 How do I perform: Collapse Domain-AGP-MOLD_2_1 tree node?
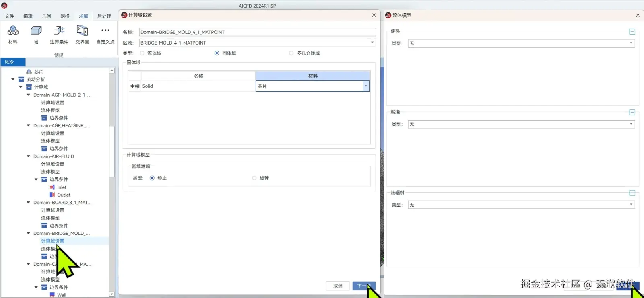tap(29, 95)
